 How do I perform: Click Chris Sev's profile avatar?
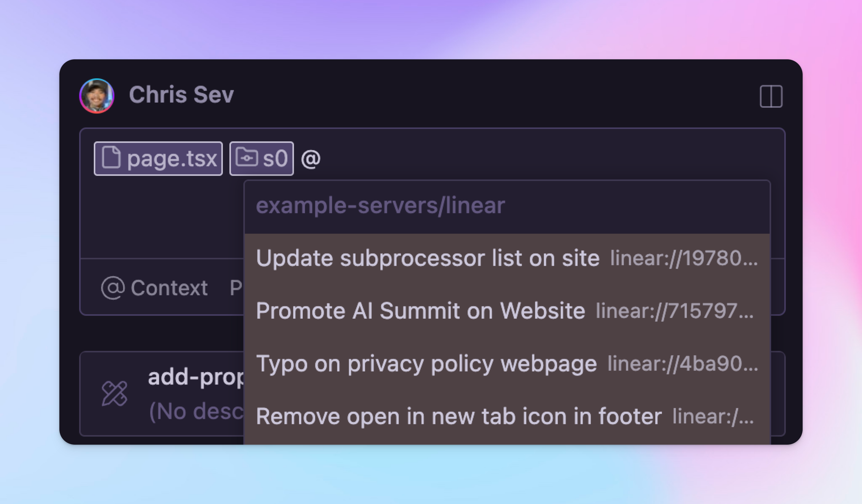(x=97, y=96)
